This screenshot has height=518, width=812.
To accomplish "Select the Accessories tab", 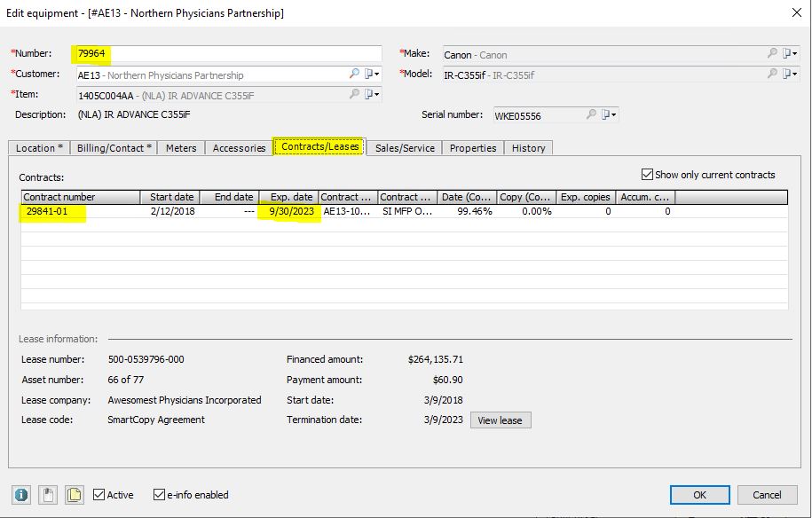I will (x=239, y=148).
